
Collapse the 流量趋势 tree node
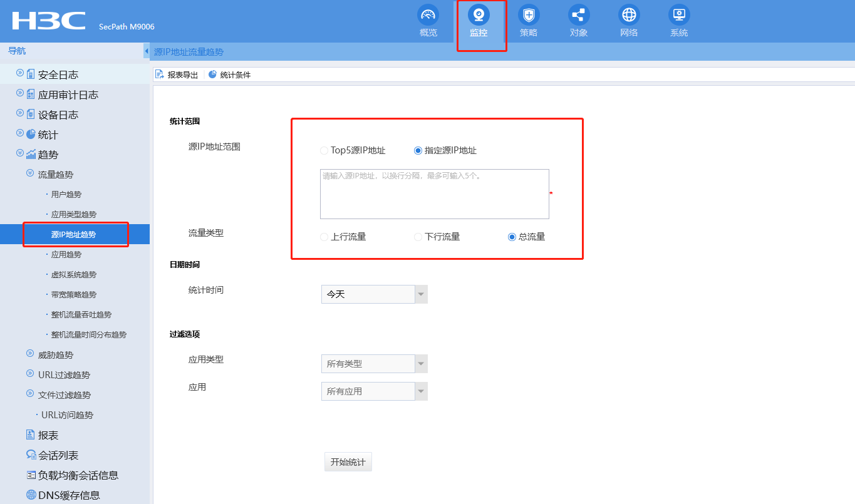pyautogui.click(x=29, y=173)
